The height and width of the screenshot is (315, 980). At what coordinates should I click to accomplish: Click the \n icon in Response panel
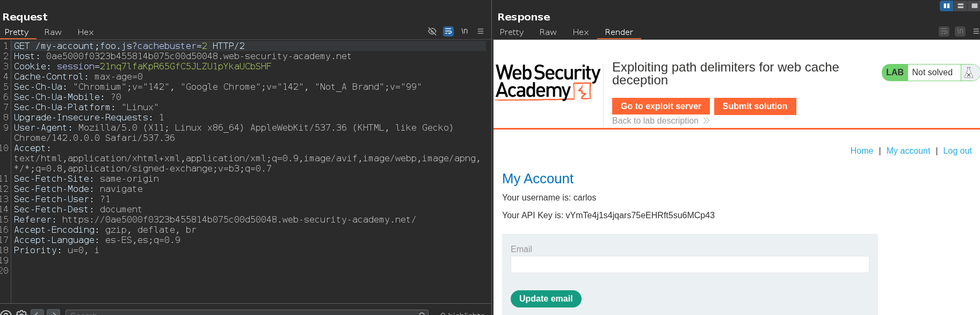click(960, 31)
